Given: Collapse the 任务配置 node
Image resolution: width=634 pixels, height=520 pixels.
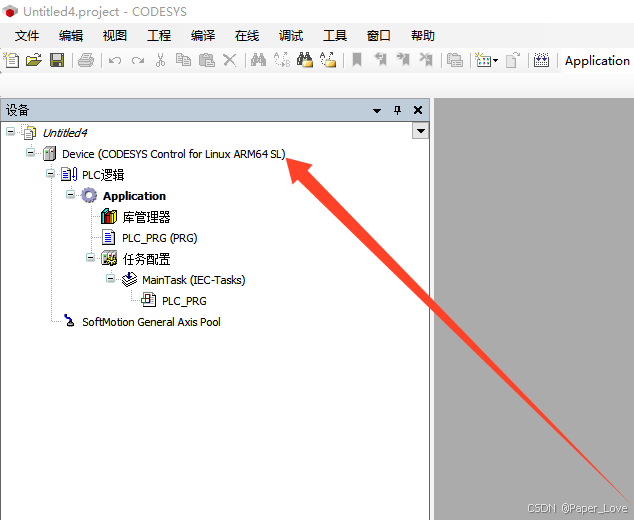Looking at the screenshot, I should pos(91,258).
